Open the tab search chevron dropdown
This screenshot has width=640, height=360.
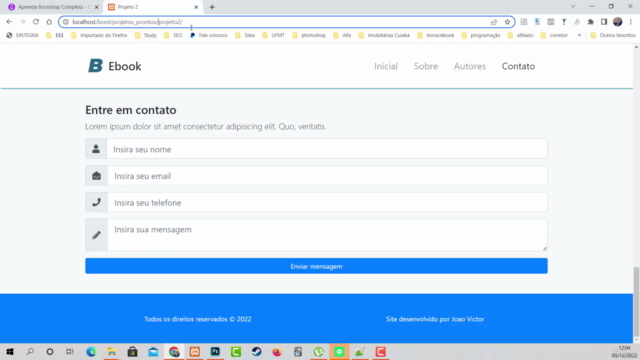point(573,7)
